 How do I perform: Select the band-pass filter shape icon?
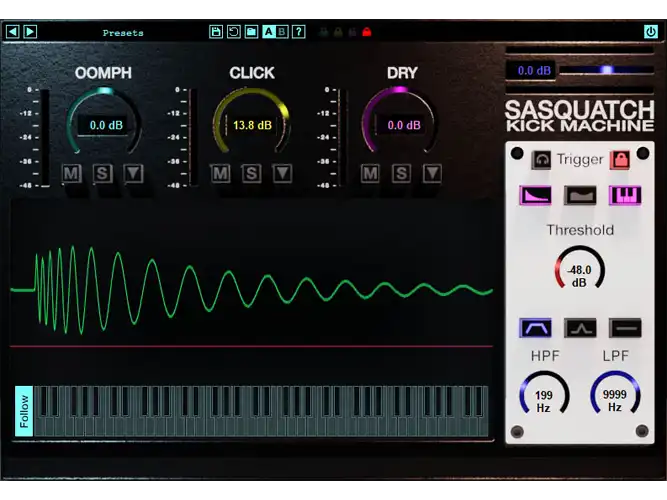pyautogui.click(x=536, y=328)
